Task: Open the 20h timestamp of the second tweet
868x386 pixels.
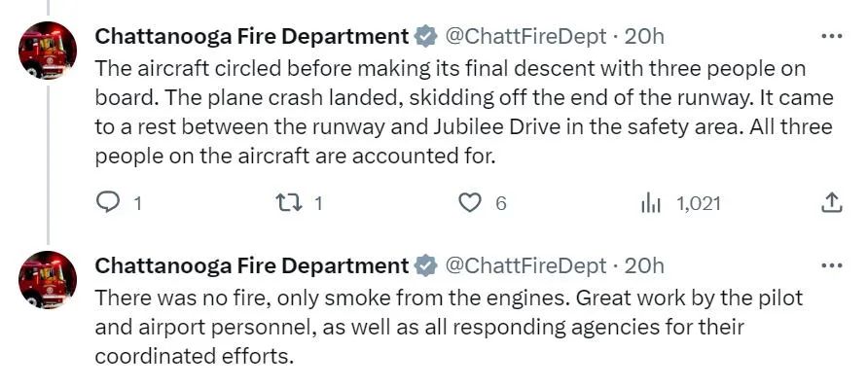Action: coord(644,266)
